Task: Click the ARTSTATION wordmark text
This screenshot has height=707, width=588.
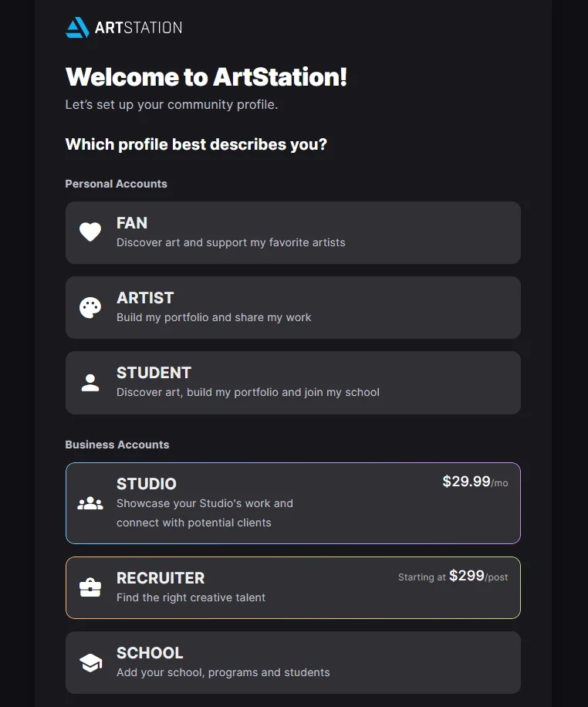Action: tap(138, 28)
